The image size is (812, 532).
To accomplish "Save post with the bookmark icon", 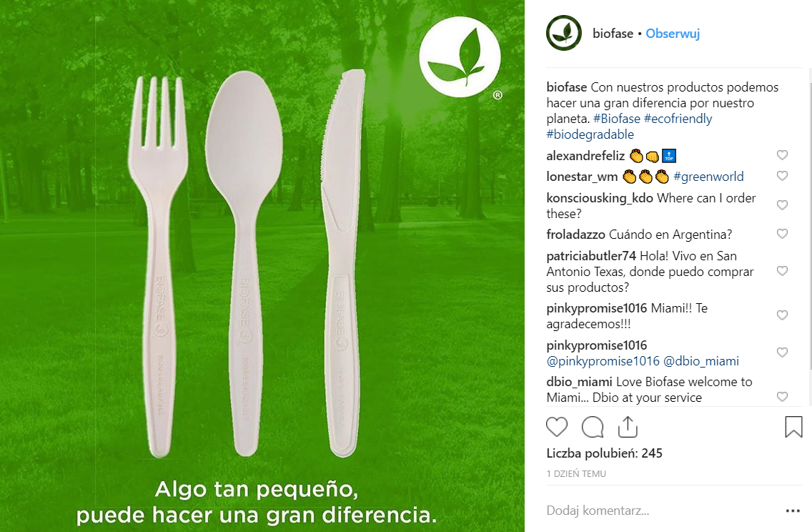I will 793,427.
